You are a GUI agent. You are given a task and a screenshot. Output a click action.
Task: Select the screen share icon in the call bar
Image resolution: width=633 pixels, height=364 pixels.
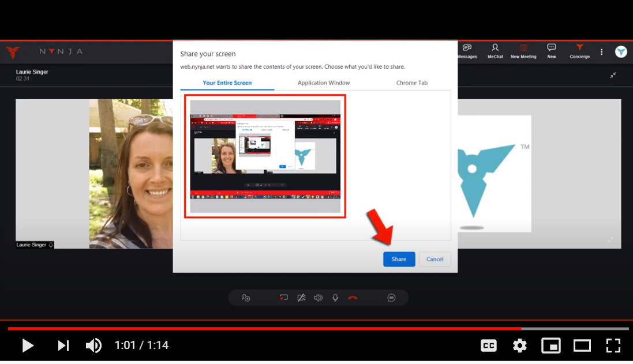[x=283, y=298]
